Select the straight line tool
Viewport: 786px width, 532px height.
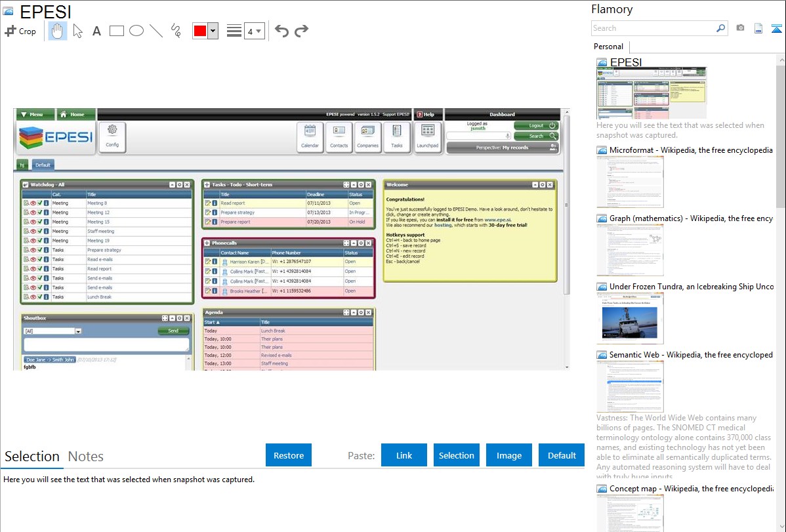156,31
